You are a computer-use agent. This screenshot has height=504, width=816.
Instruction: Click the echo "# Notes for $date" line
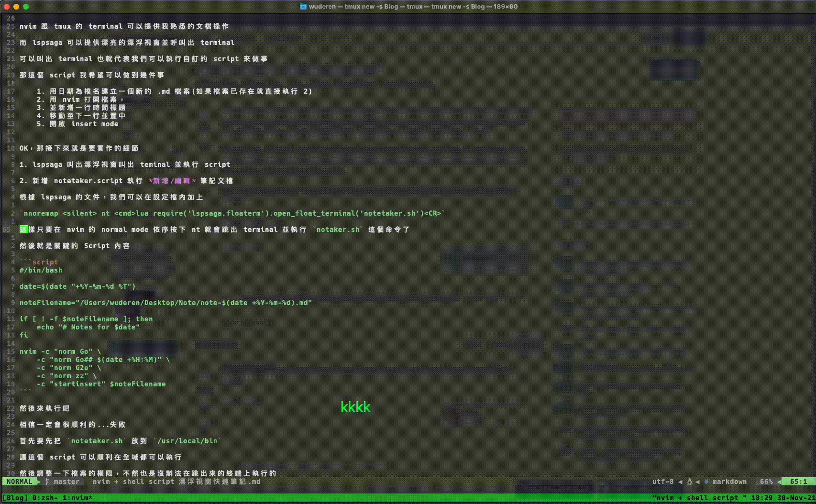tap(88, 327)
